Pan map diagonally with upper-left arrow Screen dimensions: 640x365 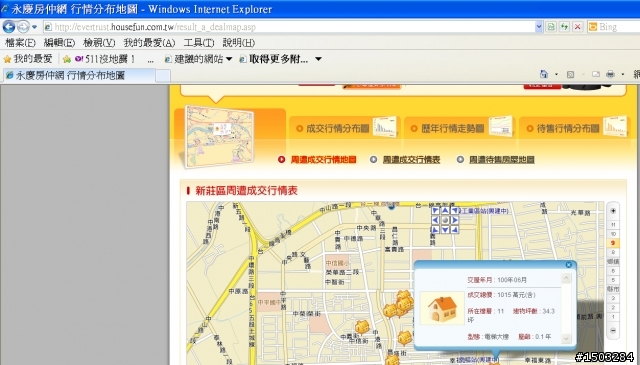(x=435, y=211)
